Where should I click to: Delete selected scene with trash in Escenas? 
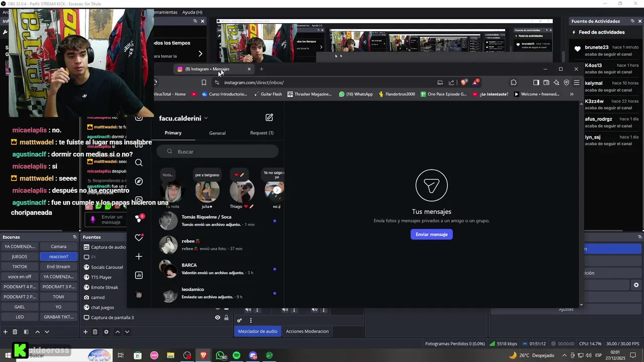pyautogui.click(x=15, y=332)
